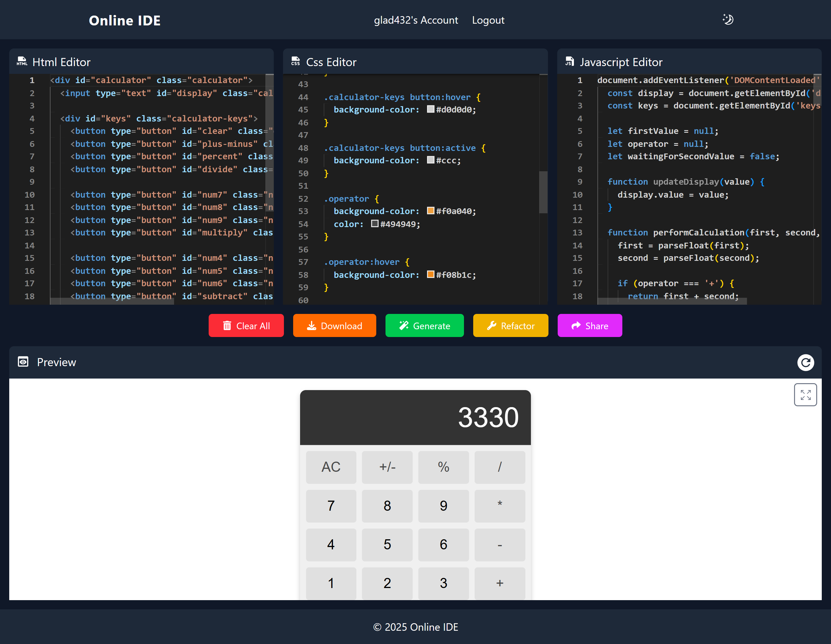
Task: Click JS line "function updateDisplay(value) {"
Action: pos(686,182)
